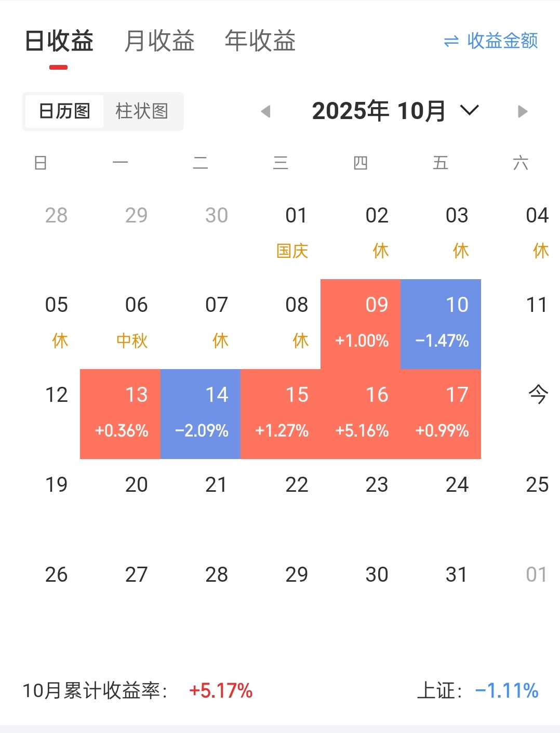Toggle display to 收益金额

click(502, 41)
